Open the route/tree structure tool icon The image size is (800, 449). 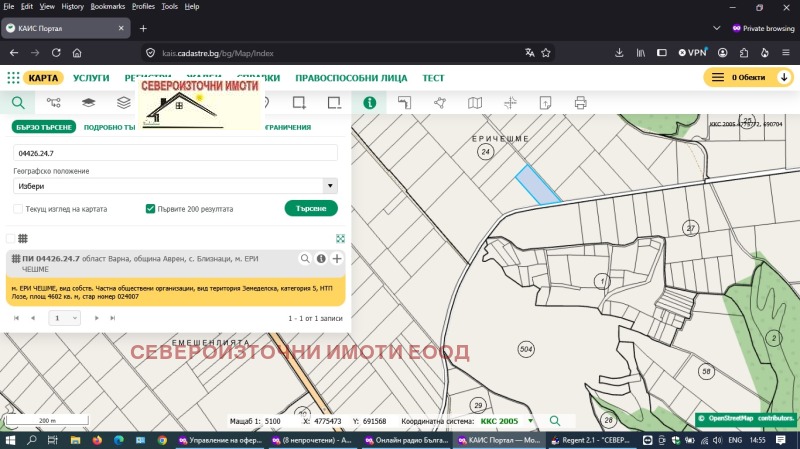54,103
